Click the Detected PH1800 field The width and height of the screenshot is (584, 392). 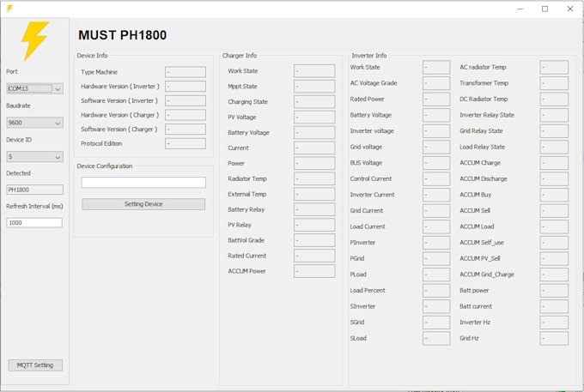(34, 190)
